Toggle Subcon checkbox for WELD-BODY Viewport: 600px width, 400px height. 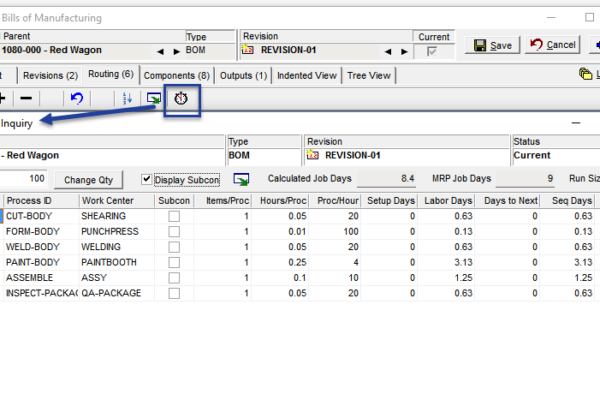(x=174, y=247)
